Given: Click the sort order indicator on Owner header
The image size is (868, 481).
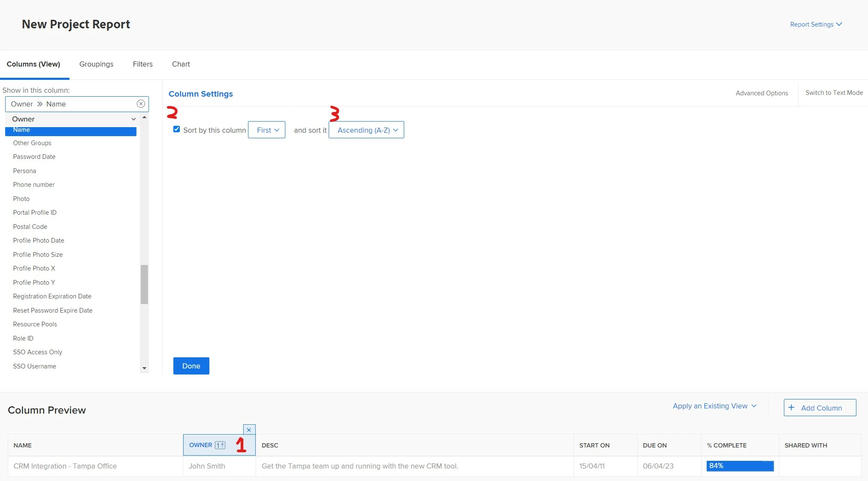Looking at the screenshot, I should (x=220, y=445).
